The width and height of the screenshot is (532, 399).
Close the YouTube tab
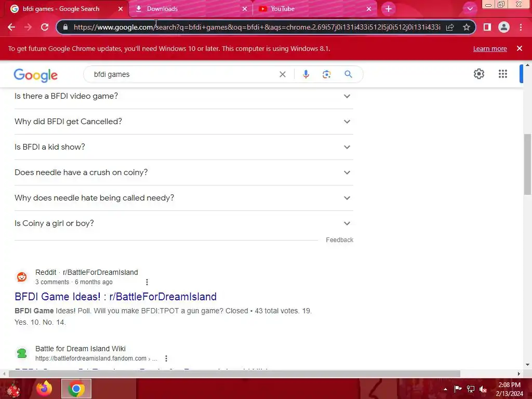click(369, 9)
